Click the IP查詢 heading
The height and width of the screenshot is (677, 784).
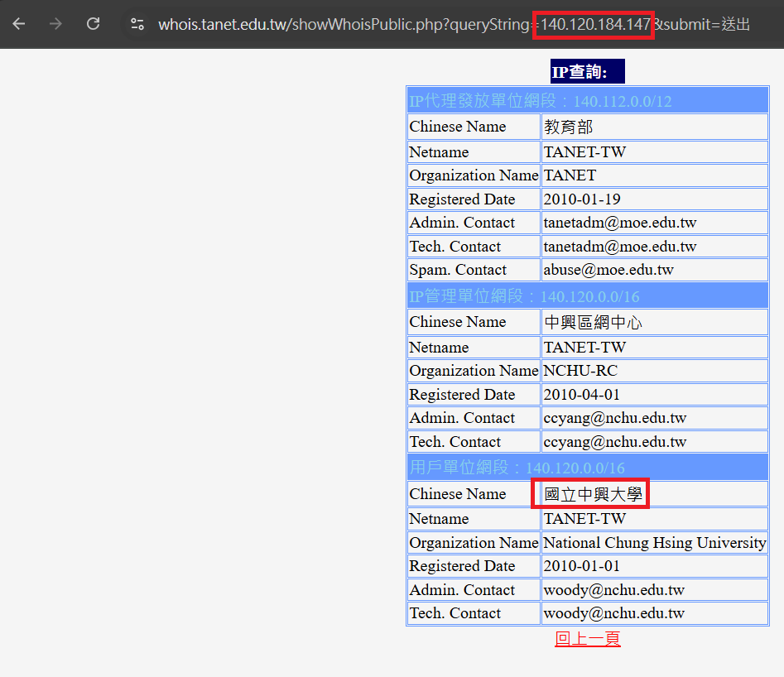pos(588,71)
